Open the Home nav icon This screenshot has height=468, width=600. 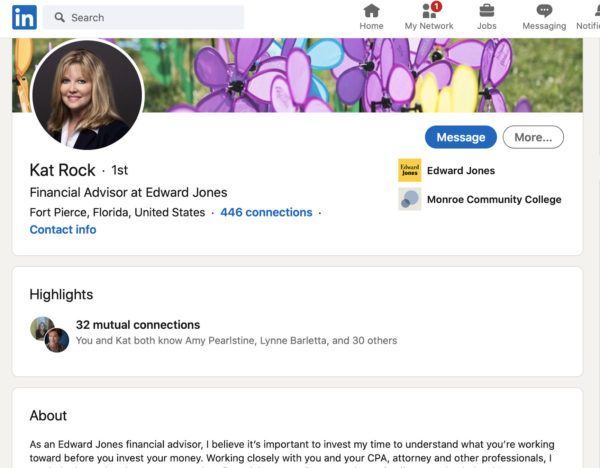click(x=371, y=11)
